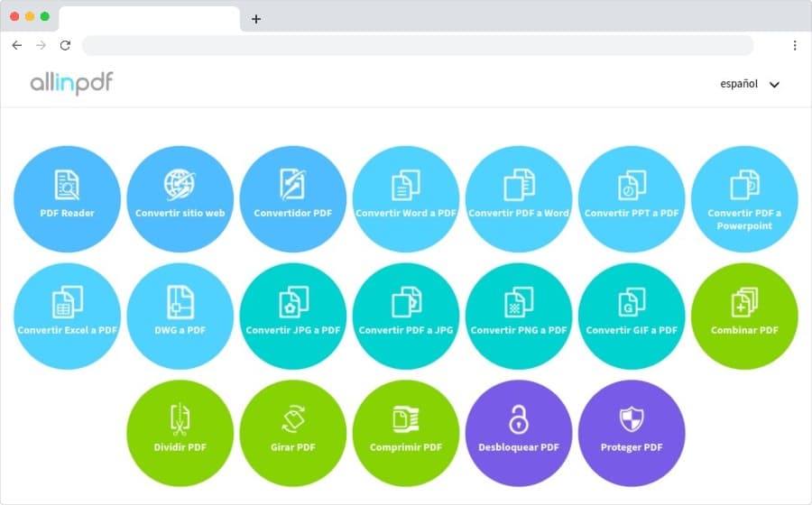The image size is (812, 505).
Task: Open the PDF Reader tool
Action: pos(67,199)
